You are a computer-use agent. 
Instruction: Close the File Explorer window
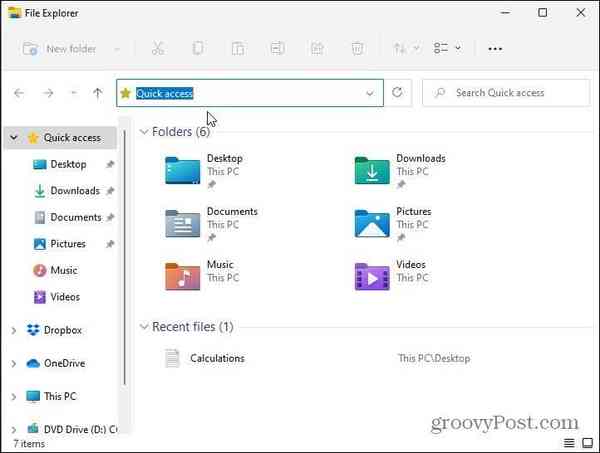(580, 13)
